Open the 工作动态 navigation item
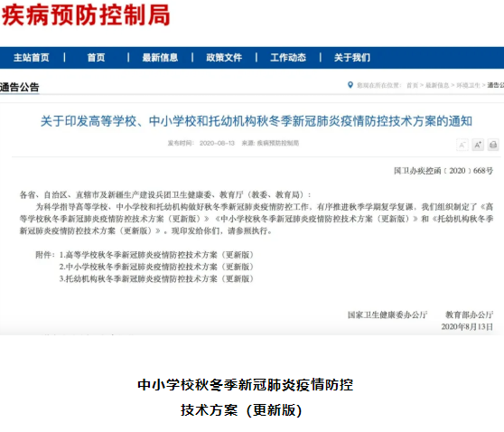This screenshot has width=504, height=432. click(288, 58)
